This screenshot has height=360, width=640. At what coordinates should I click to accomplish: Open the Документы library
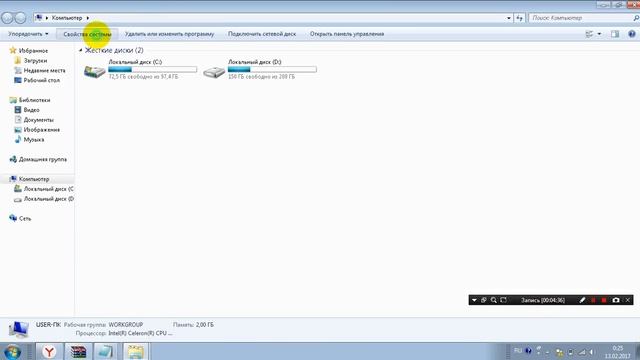[x=38, y=120]
